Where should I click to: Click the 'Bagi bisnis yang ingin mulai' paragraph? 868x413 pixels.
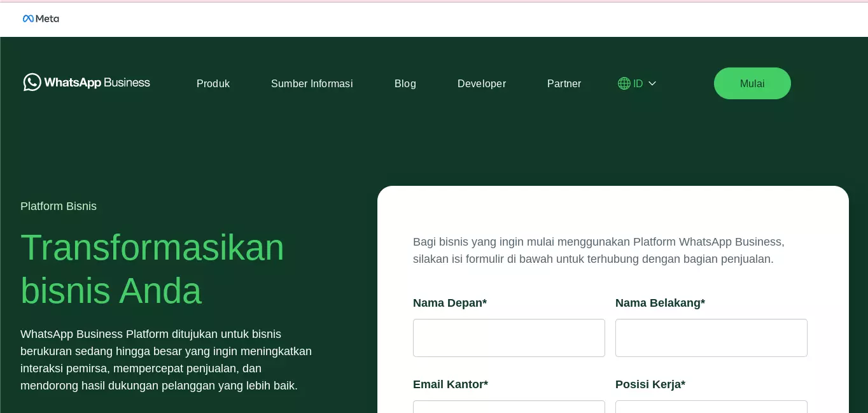599,250
